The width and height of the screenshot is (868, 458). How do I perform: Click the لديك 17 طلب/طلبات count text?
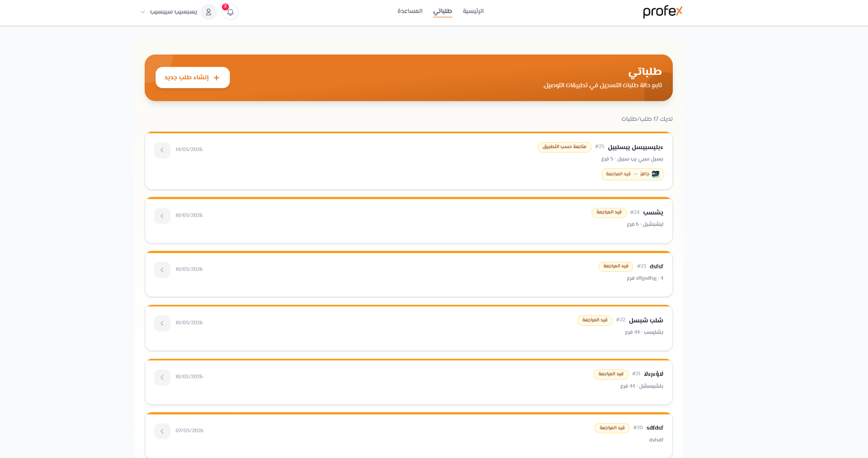pos(647,119)
